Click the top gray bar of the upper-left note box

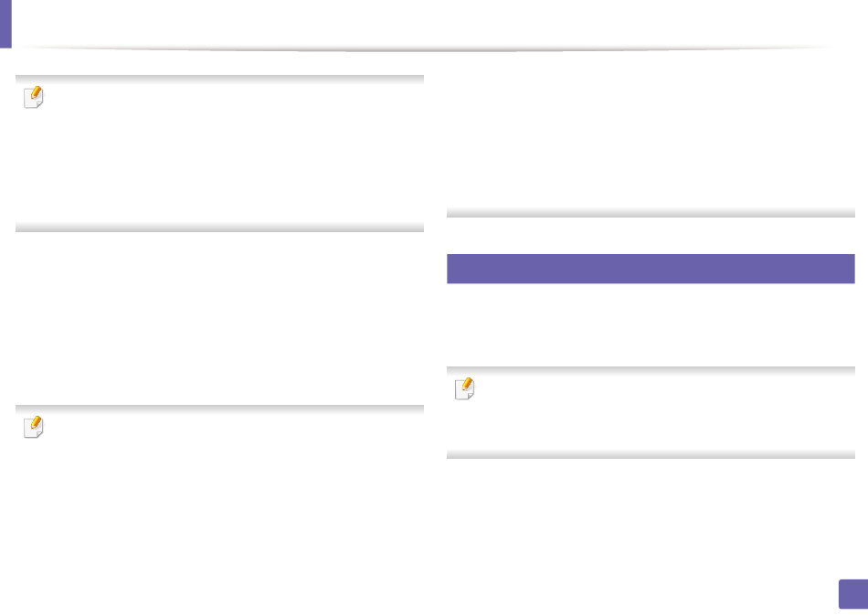click(x=219, y=80)
